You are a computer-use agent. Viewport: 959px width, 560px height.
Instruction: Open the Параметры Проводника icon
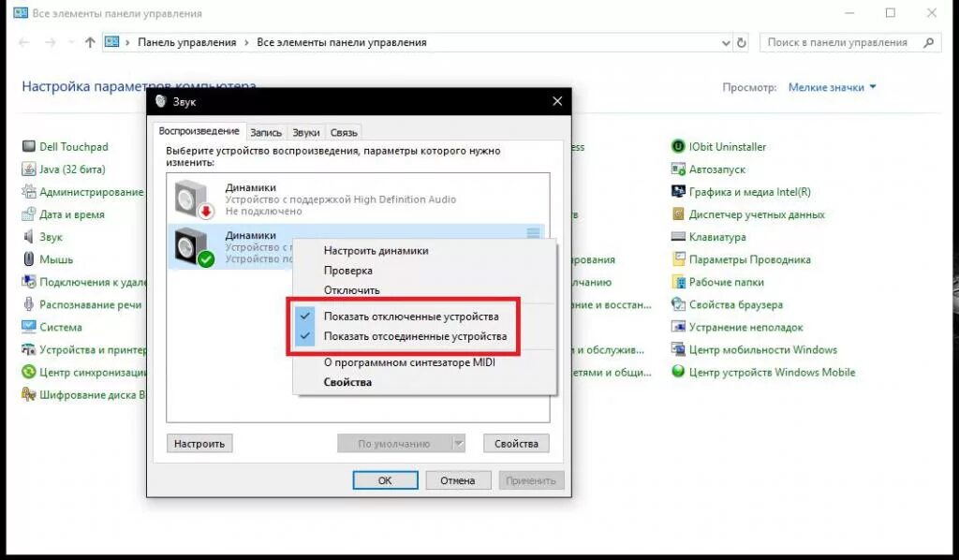678,259
